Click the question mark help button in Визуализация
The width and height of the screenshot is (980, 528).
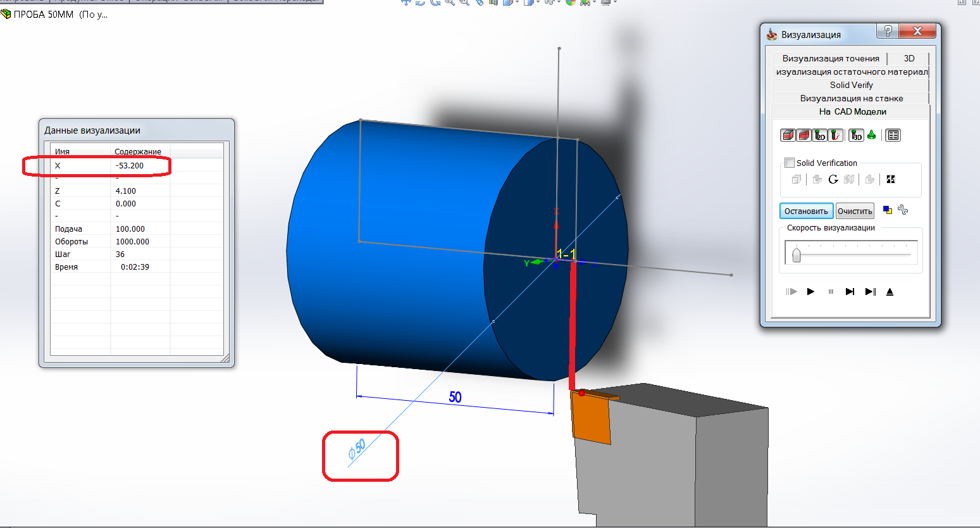(887, 32)
